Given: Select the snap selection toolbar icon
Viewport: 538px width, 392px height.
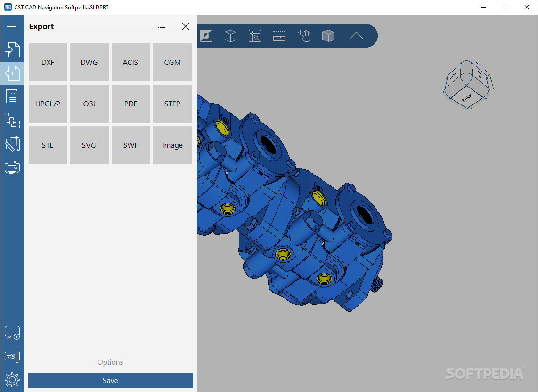Looking at the screenshot, I should point(255,36).
